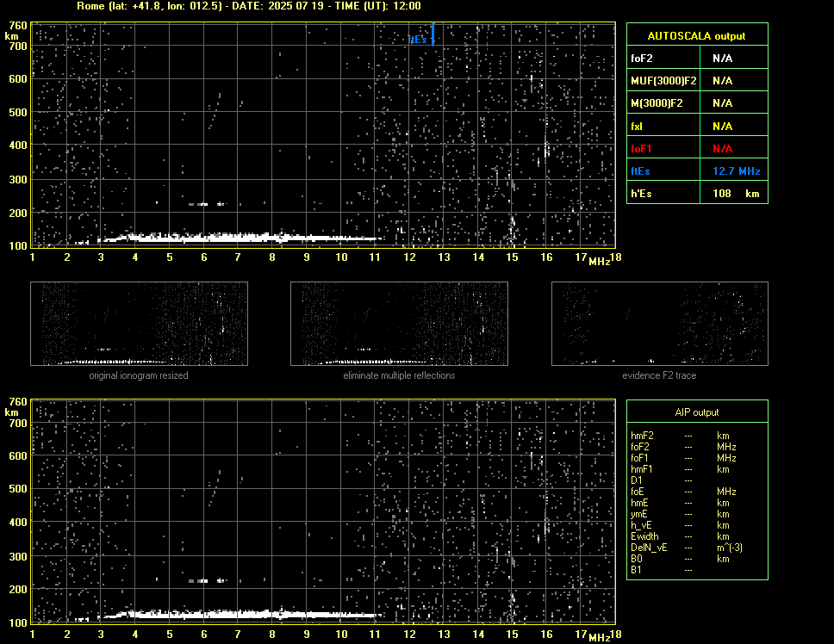Click the MHz axis unit under lower ionogram
This screenshot has width=834, height=644.
[x=600, y=638]
